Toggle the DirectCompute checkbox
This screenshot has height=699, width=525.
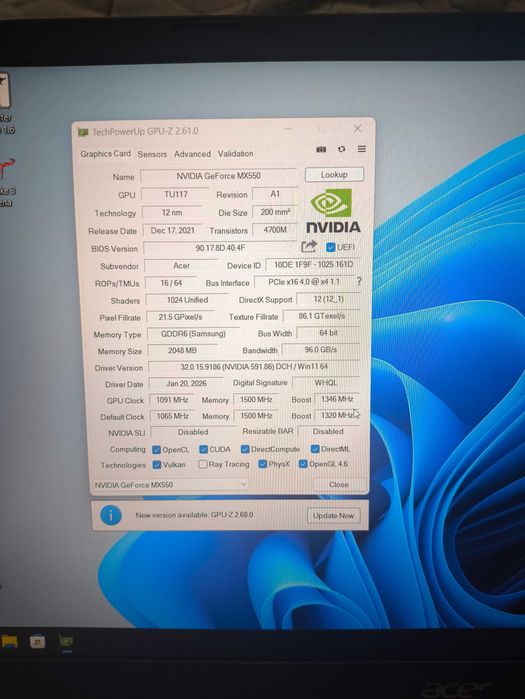245,449
